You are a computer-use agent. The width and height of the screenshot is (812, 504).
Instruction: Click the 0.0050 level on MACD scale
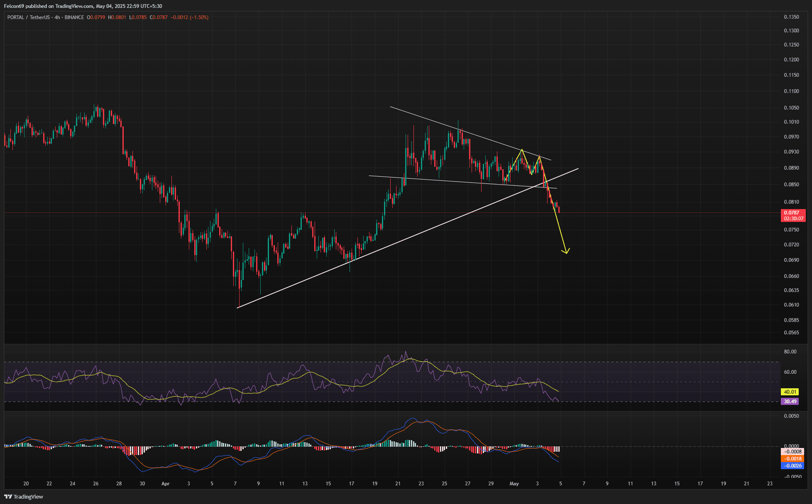[x=791, y=416]
